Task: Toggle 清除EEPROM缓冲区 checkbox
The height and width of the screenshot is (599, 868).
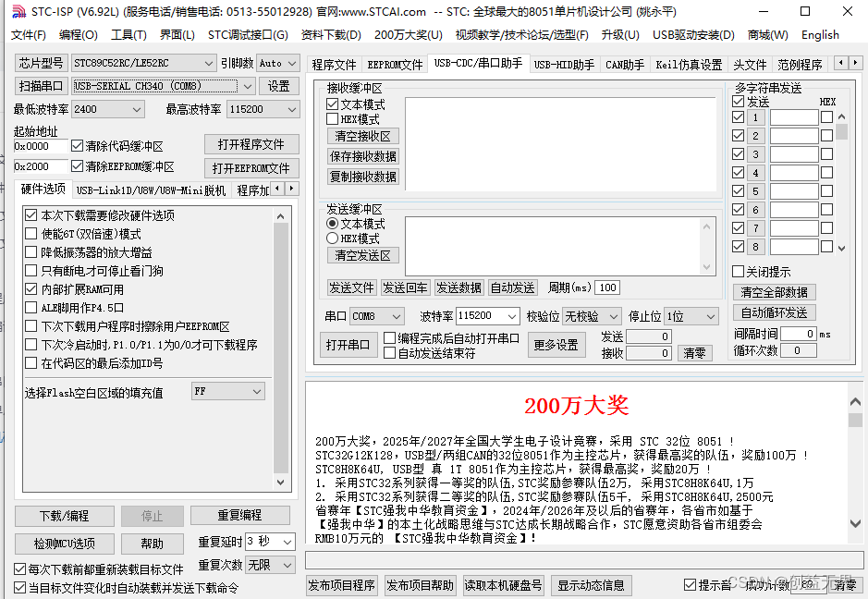Action: pyautogui.click(x=77, y=166)
